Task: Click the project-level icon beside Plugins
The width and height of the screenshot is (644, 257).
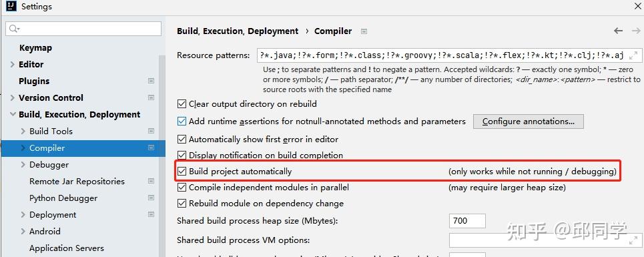Action: pos(151,81)
